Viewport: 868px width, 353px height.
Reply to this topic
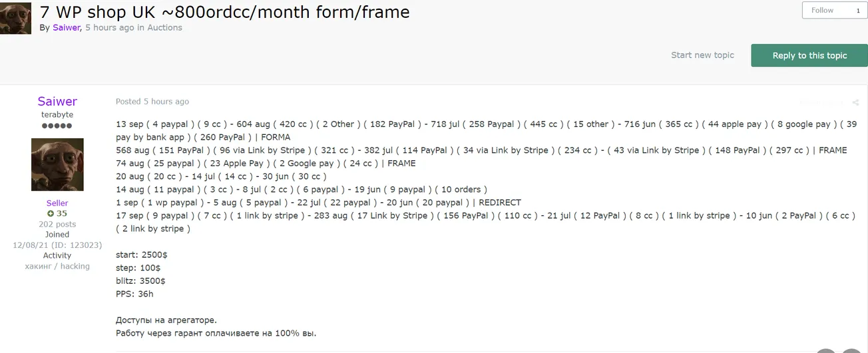tap(809, 55)
